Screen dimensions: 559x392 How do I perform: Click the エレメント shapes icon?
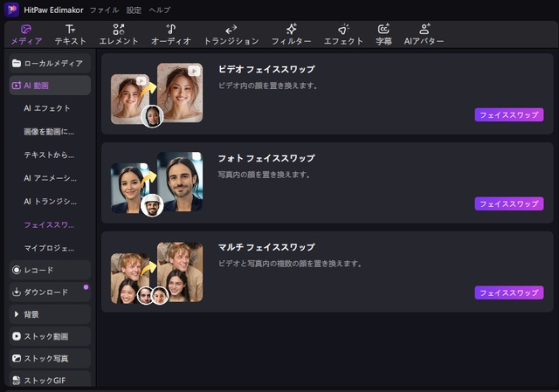119,29
